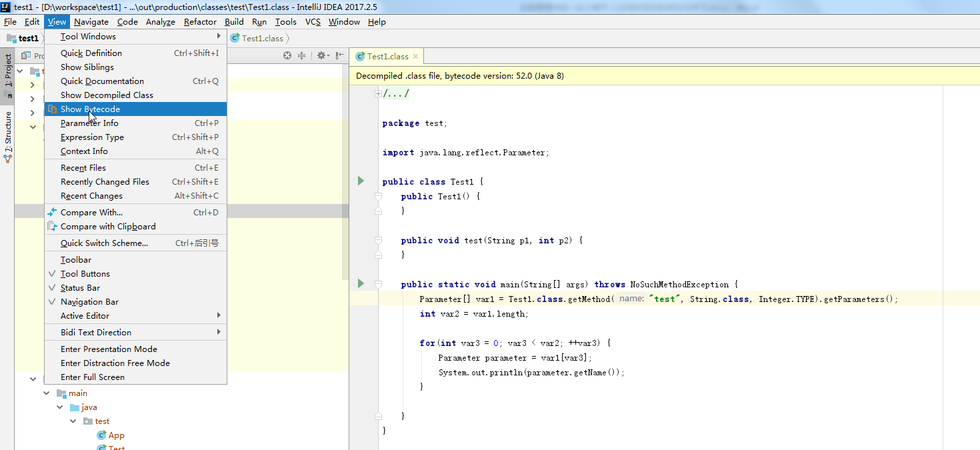This screenshot has width=980, height=450.
Task: Toggle the Status Bar checked option
Action: pos(80,288)
